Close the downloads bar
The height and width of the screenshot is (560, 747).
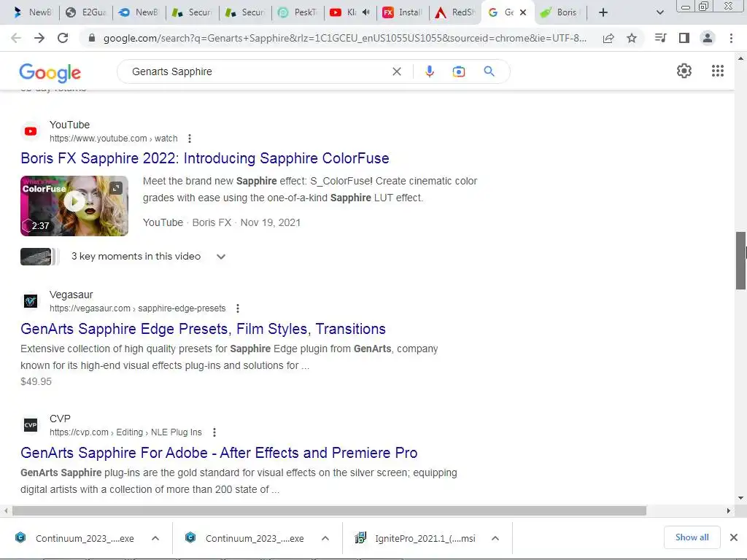point(734,537)
